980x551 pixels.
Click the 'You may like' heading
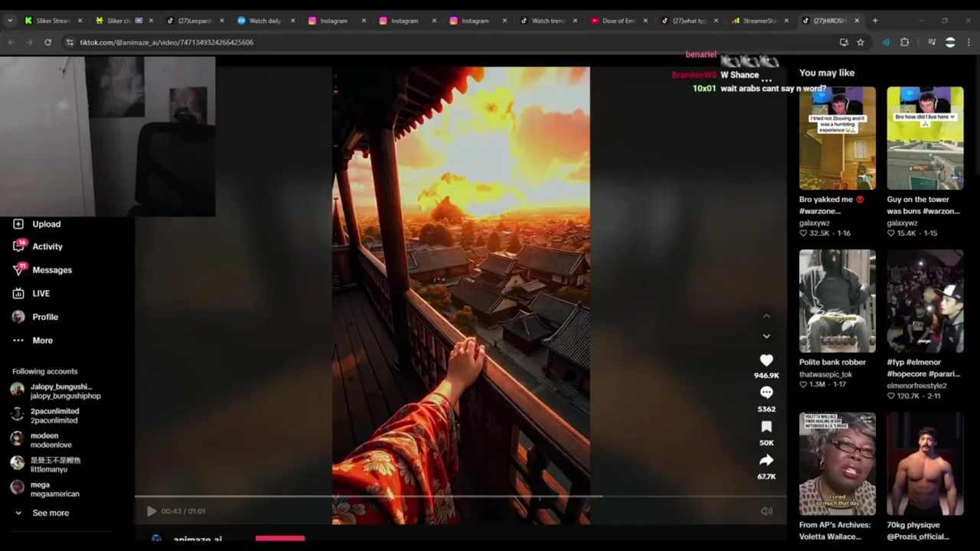pos(827,73)
